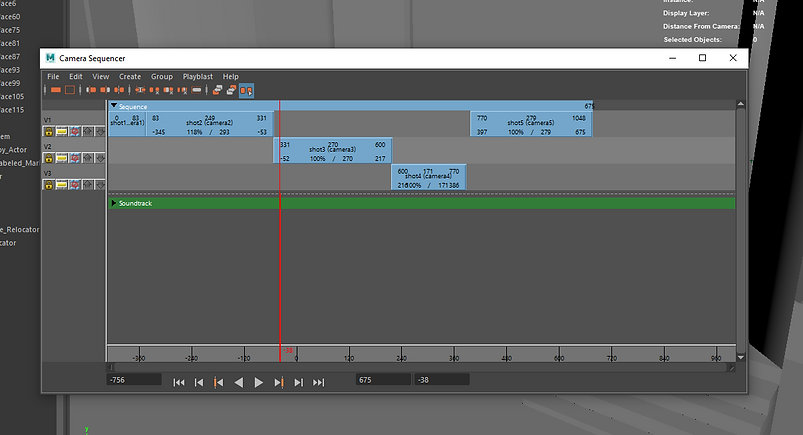Screen dimensions: 803x435
Task: Move track V2 down with its arrow
Action: click(x=100, y=158)
